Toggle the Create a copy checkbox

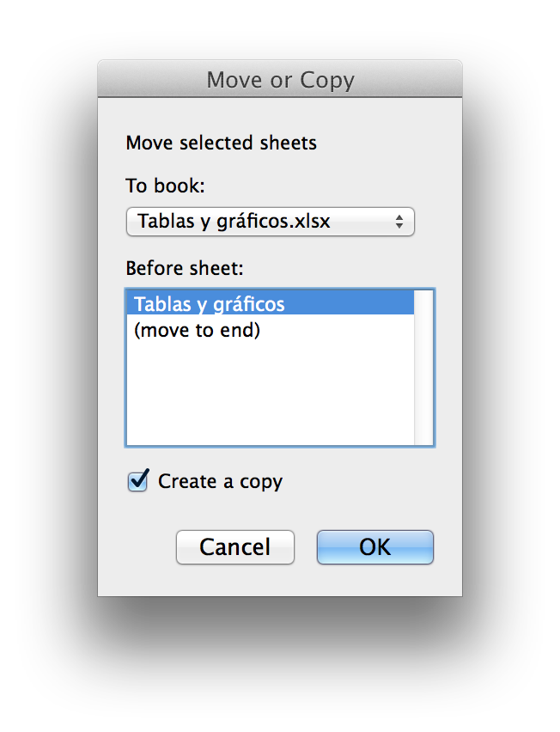(x=137, y=481)
